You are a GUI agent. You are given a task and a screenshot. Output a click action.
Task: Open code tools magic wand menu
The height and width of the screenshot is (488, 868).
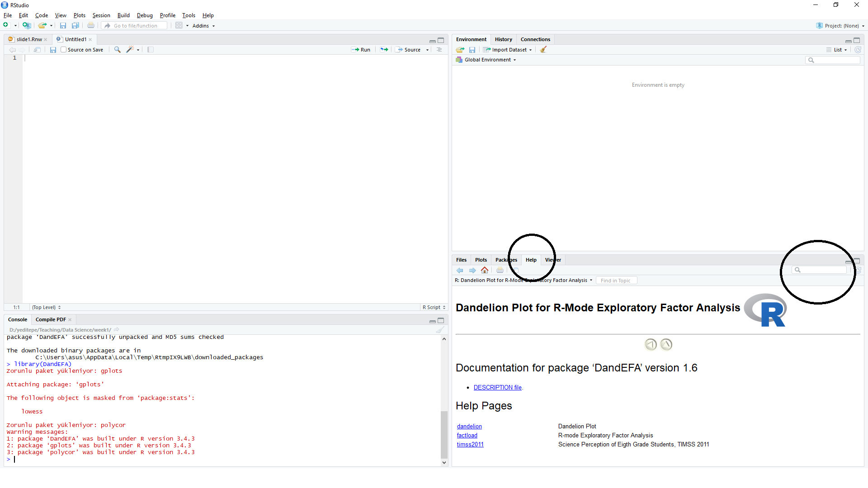tap(130, 50)
